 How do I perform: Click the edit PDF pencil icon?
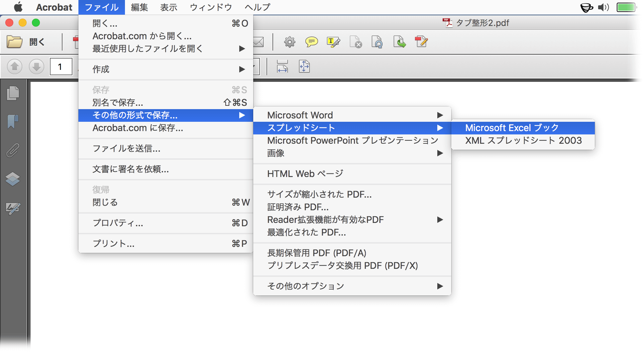[x=421, y=42]
